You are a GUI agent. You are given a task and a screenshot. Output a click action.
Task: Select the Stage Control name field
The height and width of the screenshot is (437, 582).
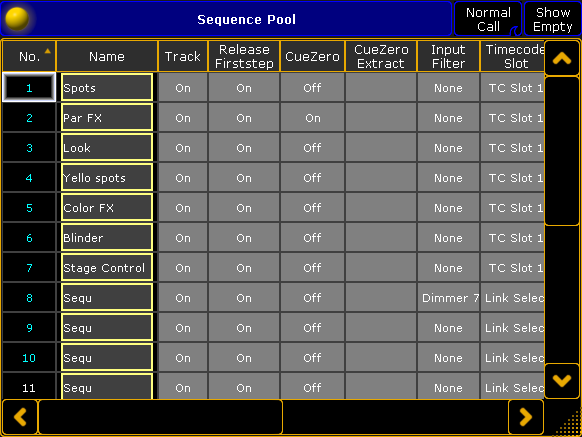(107, 268)
